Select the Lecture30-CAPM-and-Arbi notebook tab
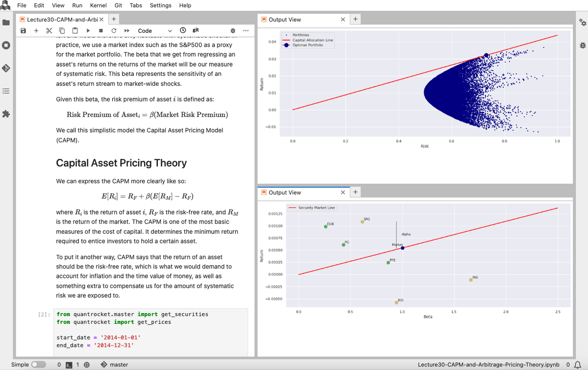The width and height of the screenshot is (588, 370). 61,20
